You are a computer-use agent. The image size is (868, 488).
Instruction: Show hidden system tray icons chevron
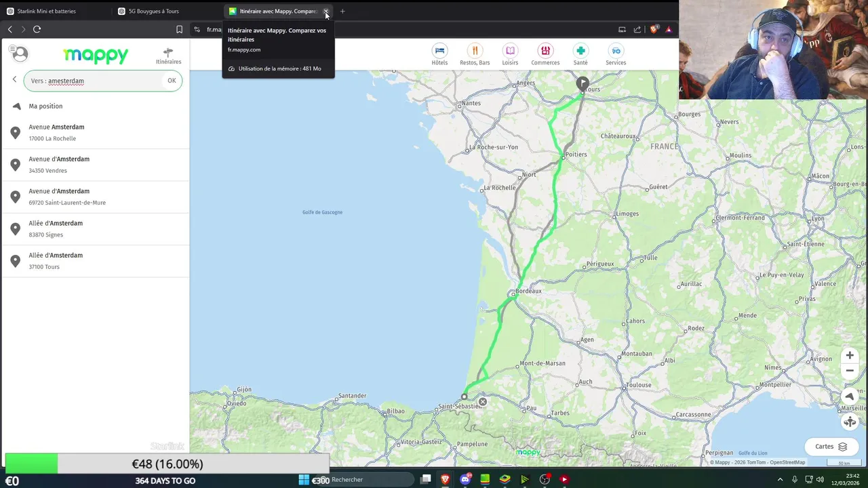point(780,479)
